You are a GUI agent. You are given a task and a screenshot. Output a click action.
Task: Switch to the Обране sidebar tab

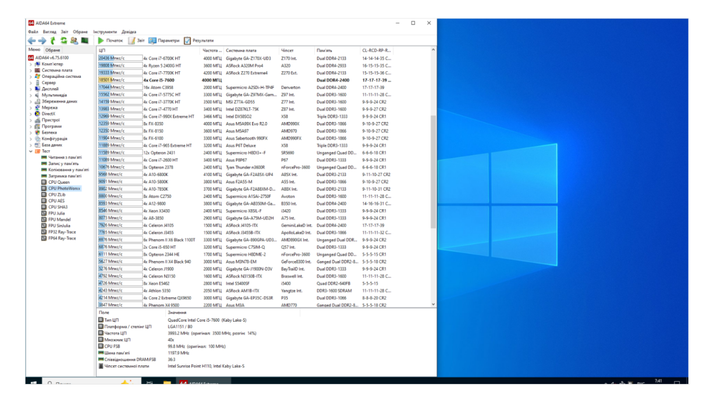[53, 50]
